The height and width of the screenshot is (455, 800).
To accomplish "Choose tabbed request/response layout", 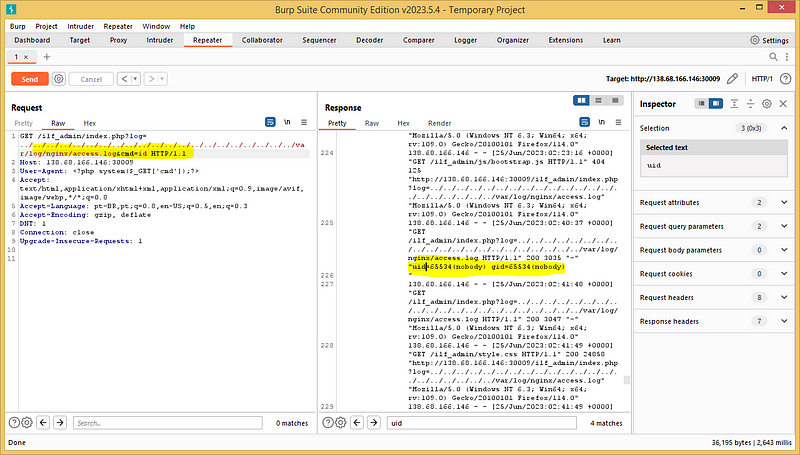I will [x=615, y=100].
